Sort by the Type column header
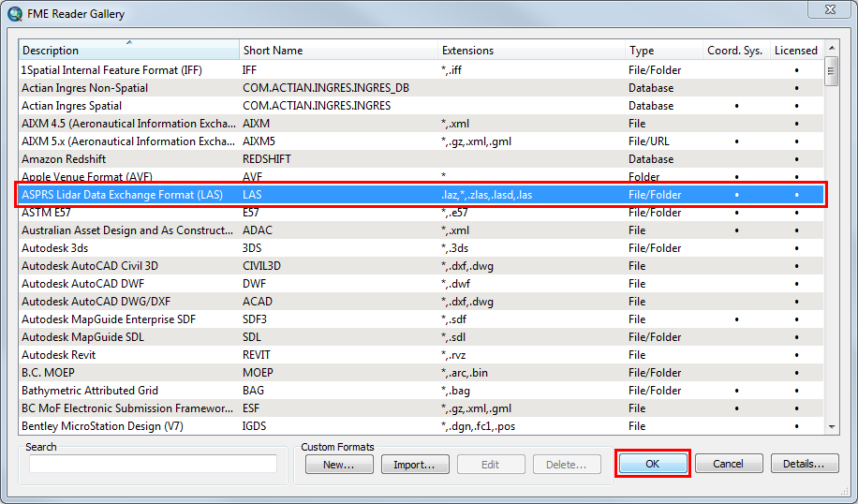Screen dimensions: 858x504 pos(664,50)
